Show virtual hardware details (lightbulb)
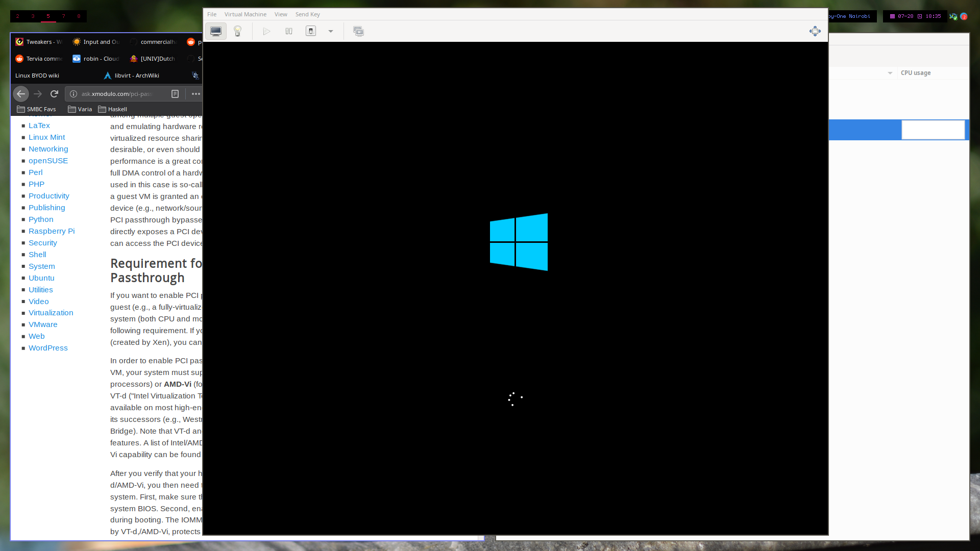980x551 pixels. pyautogui.click(x=237, y=31)
